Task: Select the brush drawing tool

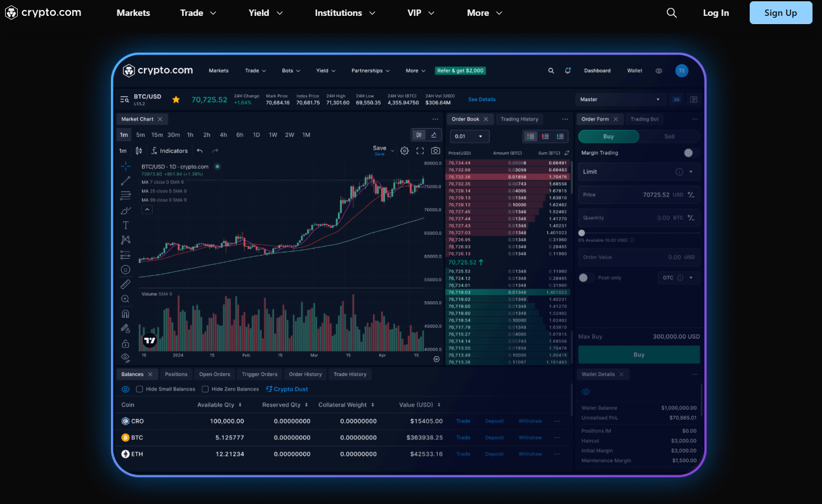Action: (126, 210)
